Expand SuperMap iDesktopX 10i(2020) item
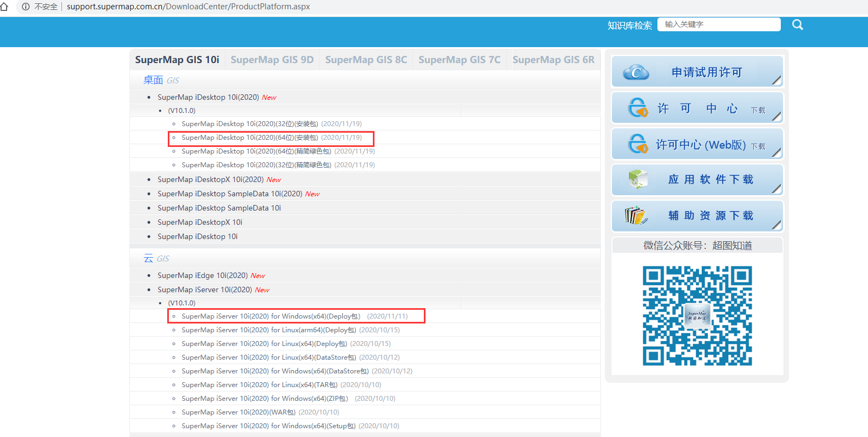Screen dimensions: 868x437 point(211,179)
